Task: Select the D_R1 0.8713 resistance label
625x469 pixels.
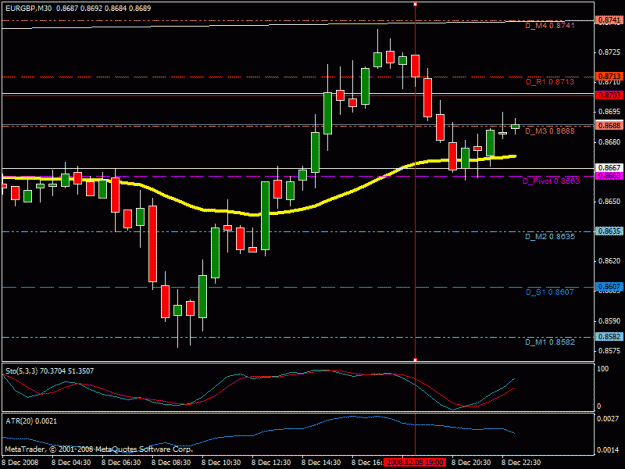Action: [550, 82]
